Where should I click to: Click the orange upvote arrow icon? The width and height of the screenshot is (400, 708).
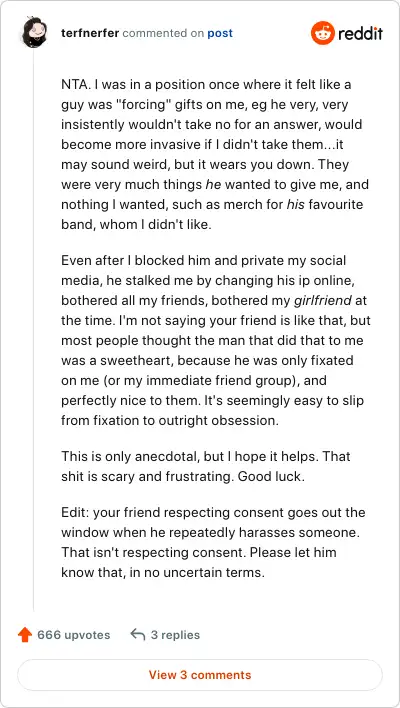tap(25, 634)
